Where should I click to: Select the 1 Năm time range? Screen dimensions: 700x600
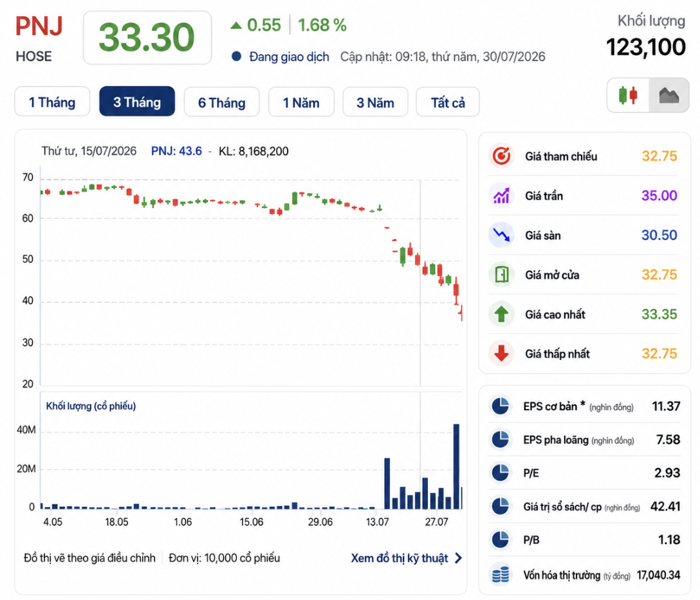point(301,103)
